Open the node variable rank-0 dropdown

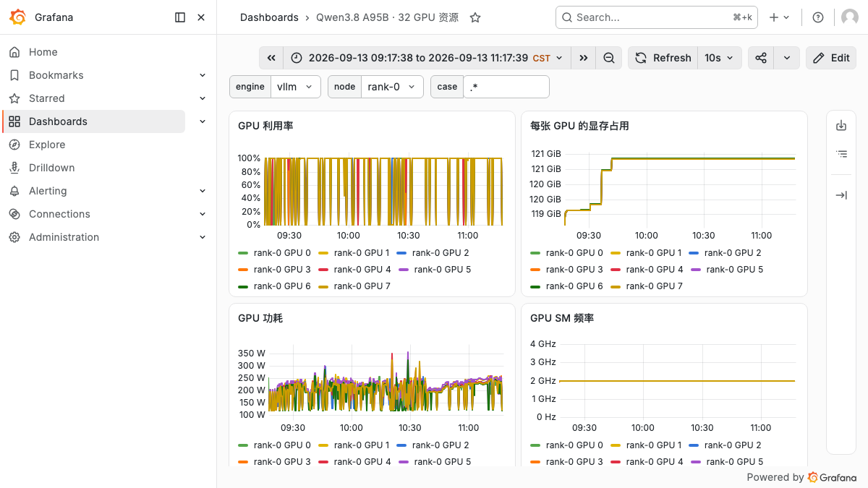pyautogui.click(x=393, y=87)
